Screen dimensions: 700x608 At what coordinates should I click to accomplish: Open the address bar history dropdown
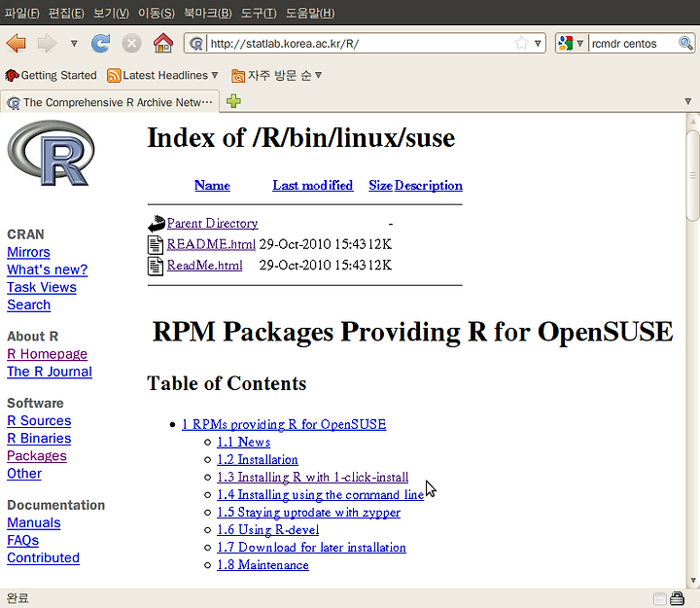point(538,44)
